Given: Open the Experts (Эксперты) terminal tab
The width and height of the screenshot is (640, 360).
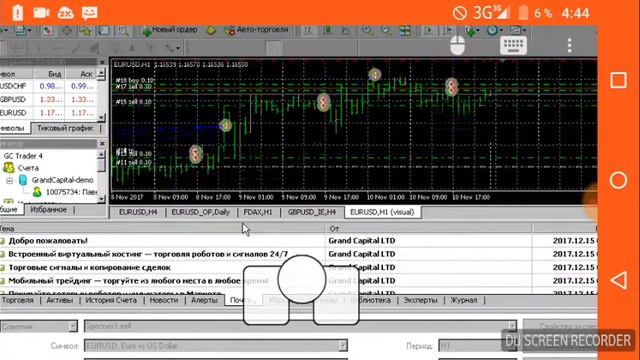Looking at the screenshot, I should (420, 300).
